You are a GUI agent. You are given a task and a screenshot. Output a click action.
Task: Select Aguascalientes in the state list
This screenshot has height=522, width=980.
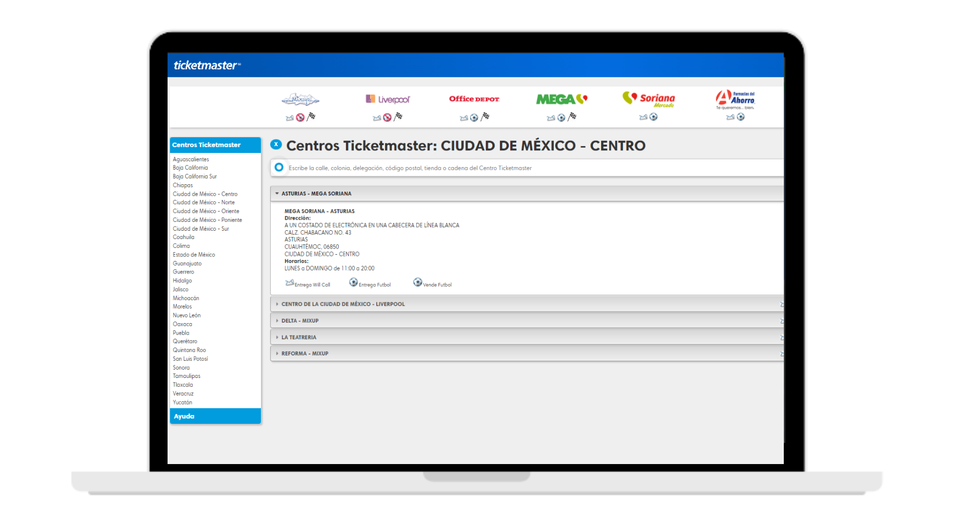click(x=191, y=159)
